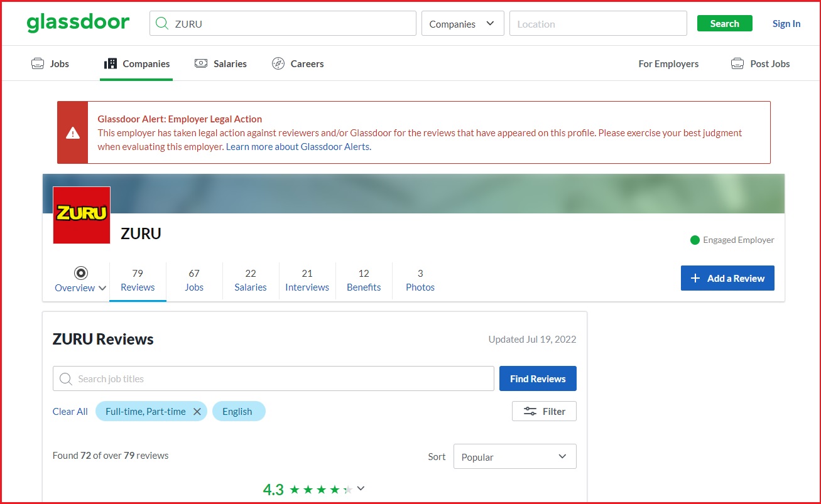
Task: Open Careers via the compass icon
Action: tap(278, 63)
